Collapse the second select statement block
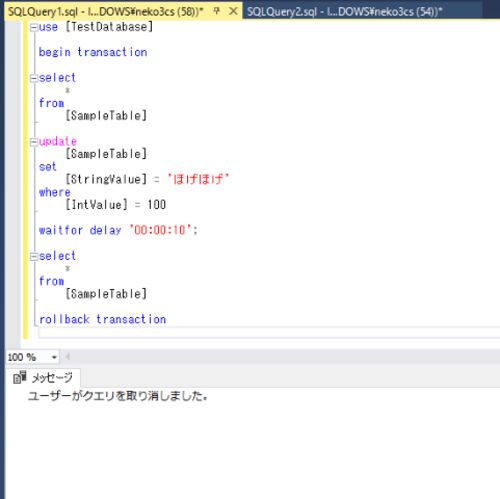500x499 pixels. (34, 257)
